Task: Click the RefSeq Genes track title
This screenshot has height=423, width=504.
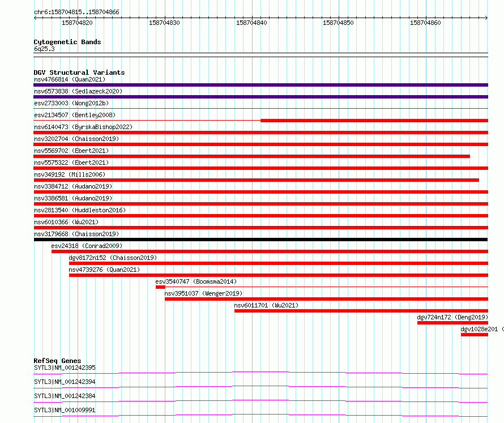Action: [58, 361]
